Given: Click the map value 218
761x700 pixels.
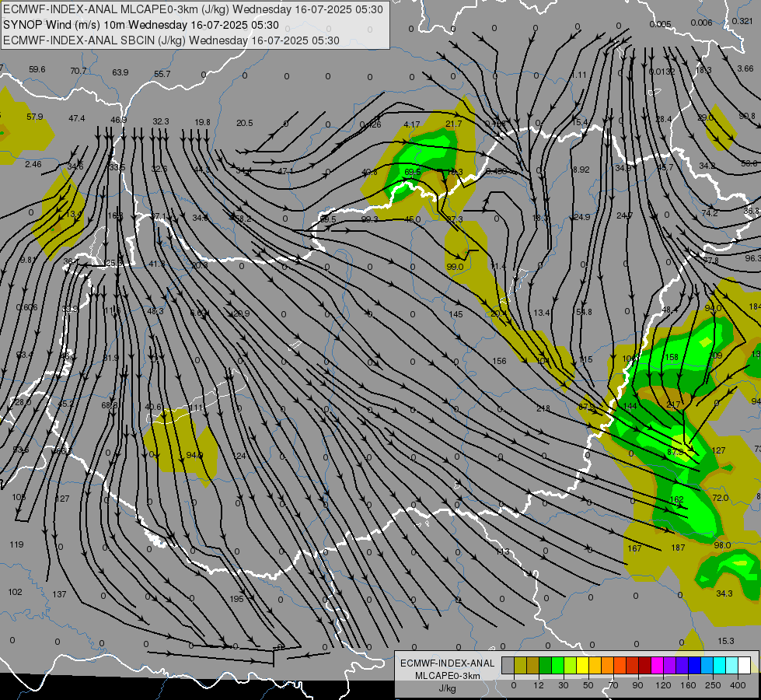Looking at the screenshot, I should pos(543,408).
